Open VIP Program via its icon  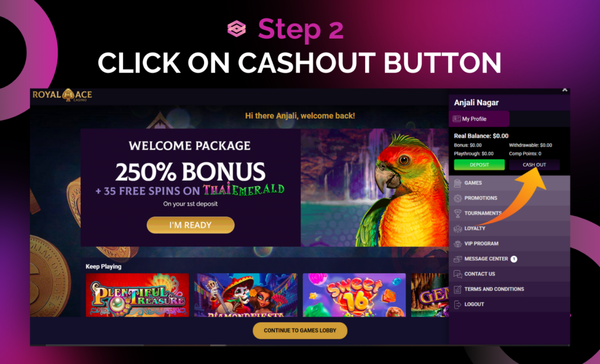tap(458, 243)
